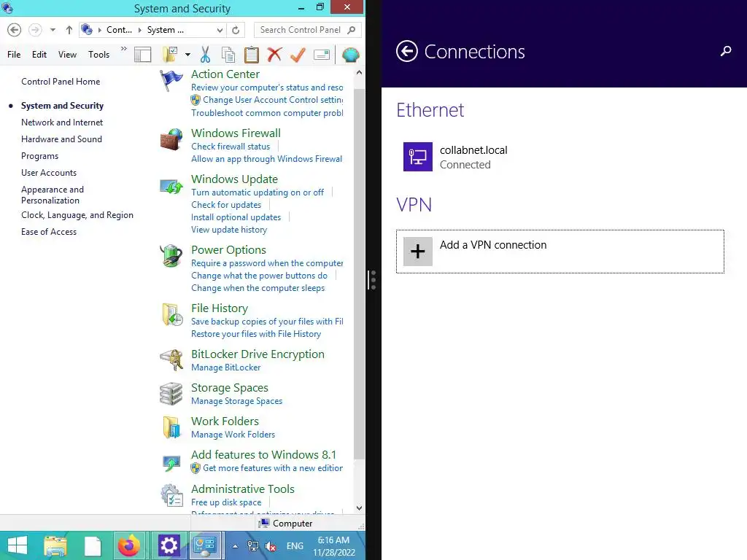Click Manage BitLocker link
This screenshot has width=747, height=560.
226,367
